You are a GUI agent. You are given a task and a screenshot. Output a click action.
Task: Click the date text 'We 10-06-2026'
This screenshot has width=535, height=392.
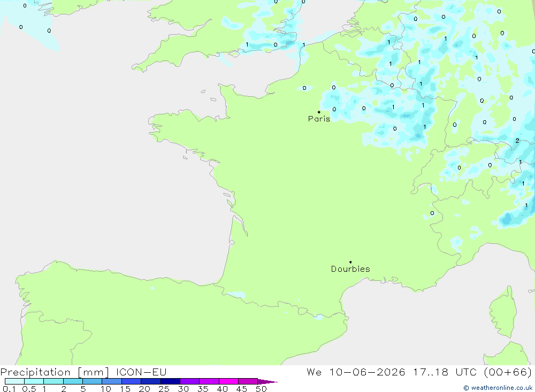click(356, 372)
